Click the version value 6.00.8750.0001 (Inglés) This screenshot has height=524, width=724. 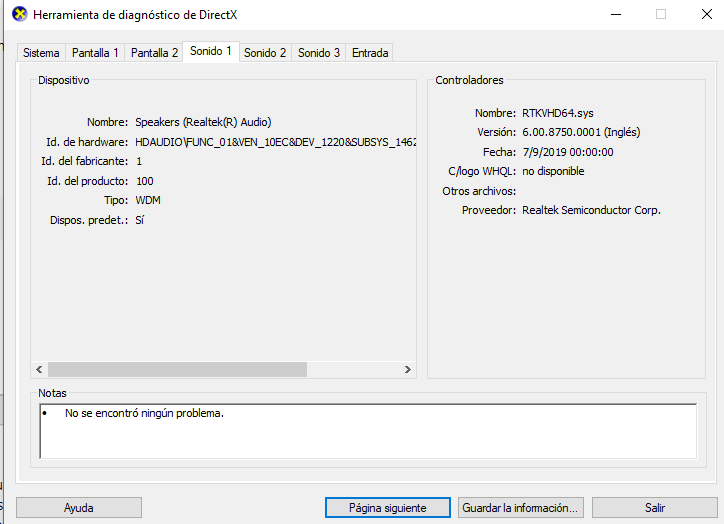[x=581, y=133]
